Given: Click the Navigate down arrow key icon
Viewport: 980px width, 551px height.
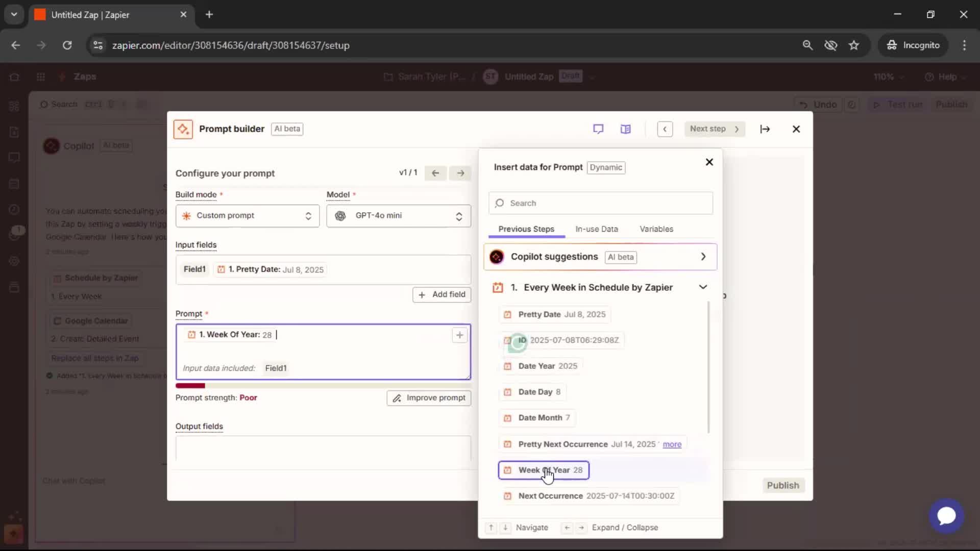Looking at the screenshot, I should pos(505,528).
